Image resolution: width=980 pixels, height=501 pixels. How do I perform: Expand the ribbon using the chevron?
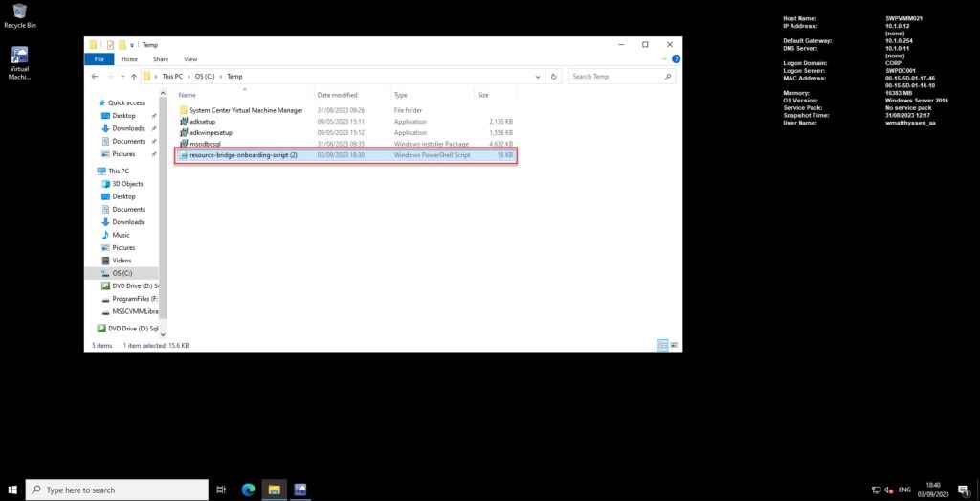pyautogui.click(x=663, y=59)
